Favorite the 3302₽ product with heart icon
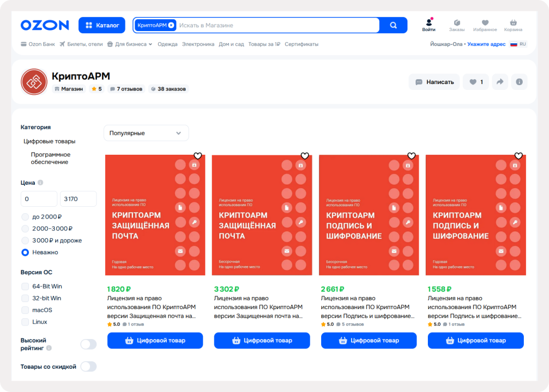Image resolution: width=549 pixels, height=392 pixels. point(305,156)
